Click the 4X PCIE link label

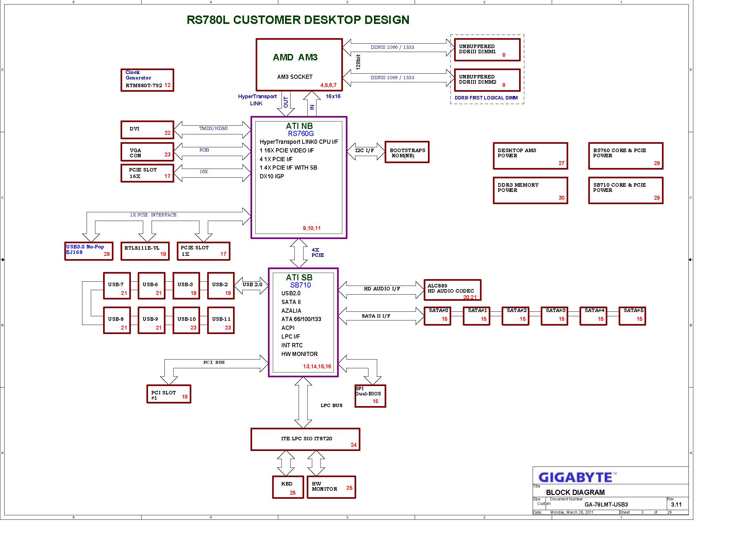coord(318,252)
